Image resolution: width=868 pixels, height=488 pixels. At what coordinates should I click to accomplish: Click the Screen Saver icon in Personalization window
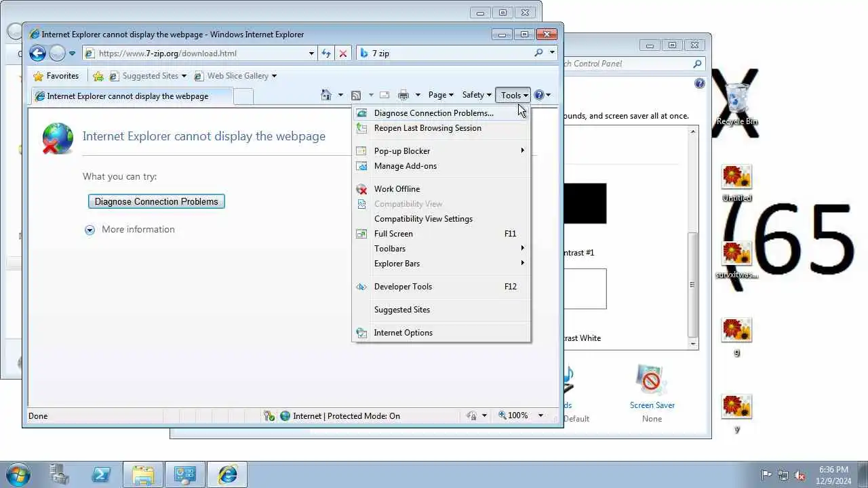[651, 380]
